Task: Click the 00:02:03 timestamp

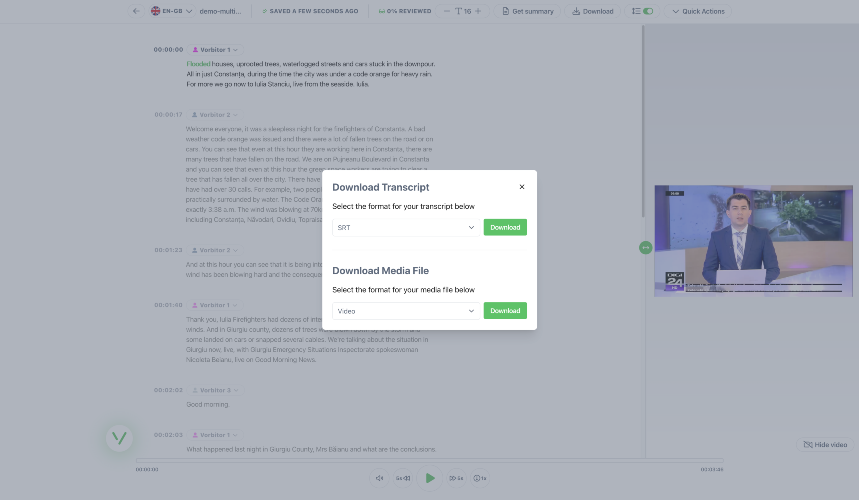Action: [168, 435]
